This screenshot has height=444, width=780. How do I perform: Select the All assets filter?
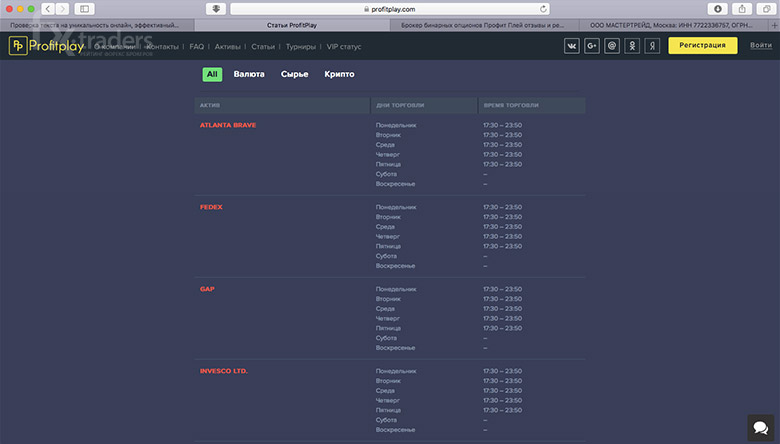(x=212, y=74)
